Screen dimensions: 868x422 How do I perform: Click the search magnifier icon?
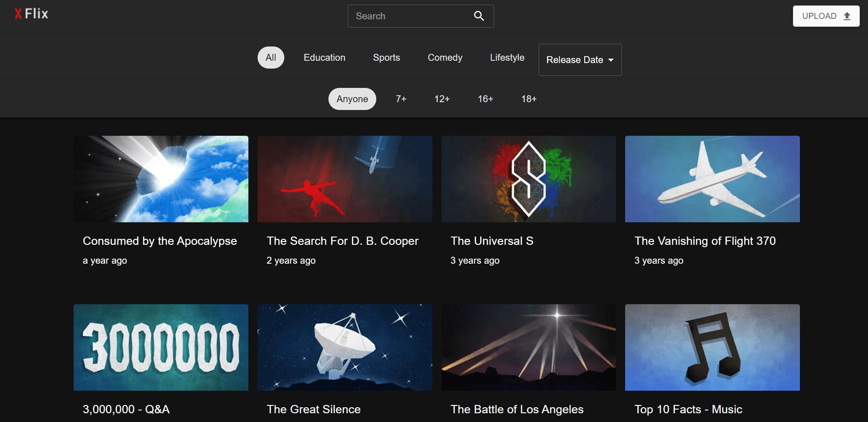pos(479,16)
